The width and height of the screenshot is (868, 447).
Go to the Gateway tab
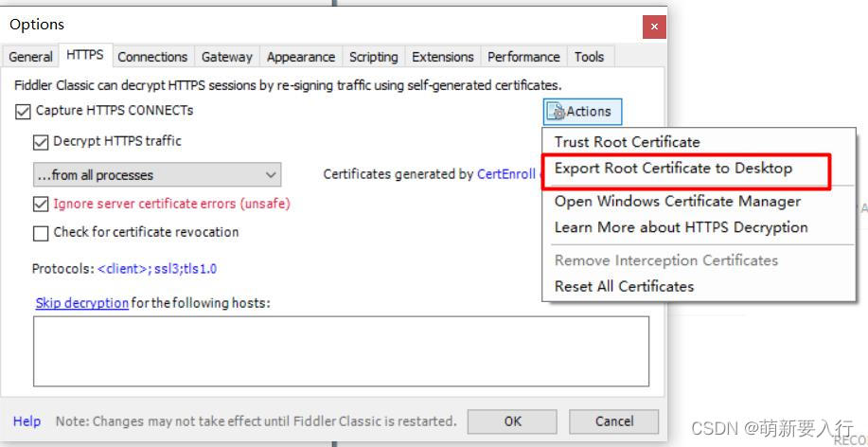[x=227, y=57]
